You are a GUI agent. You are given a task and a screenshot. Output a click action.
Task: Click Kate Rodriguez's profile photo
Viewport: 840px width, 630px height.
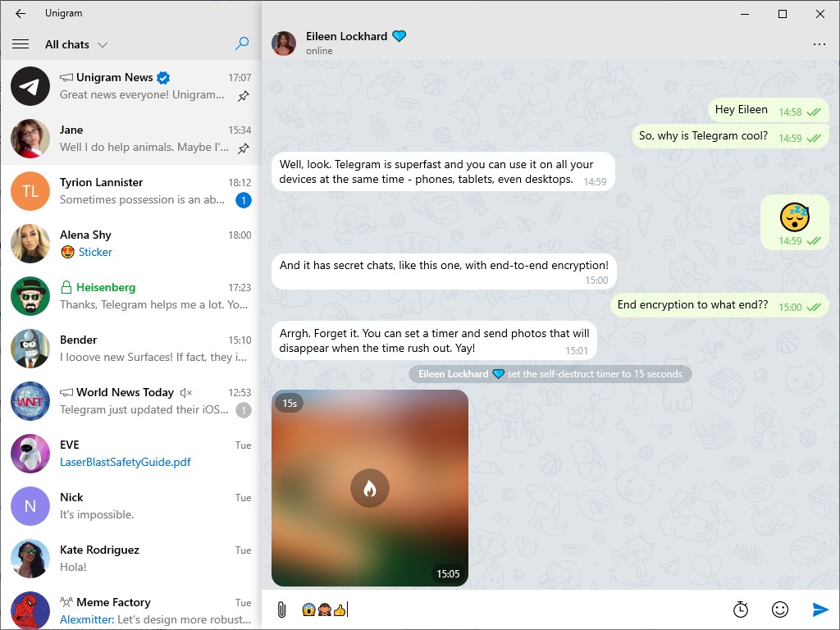pos(30,559)
